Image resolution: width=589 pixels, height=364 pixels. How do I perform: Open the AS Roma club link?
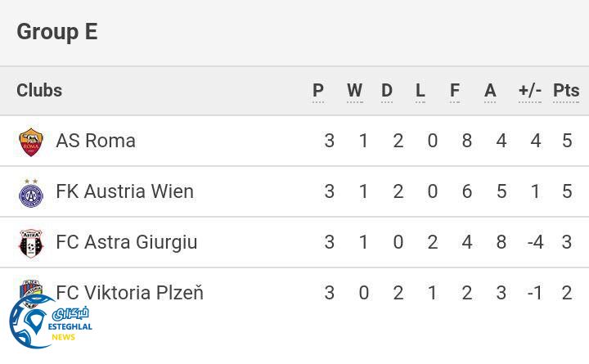96,141
